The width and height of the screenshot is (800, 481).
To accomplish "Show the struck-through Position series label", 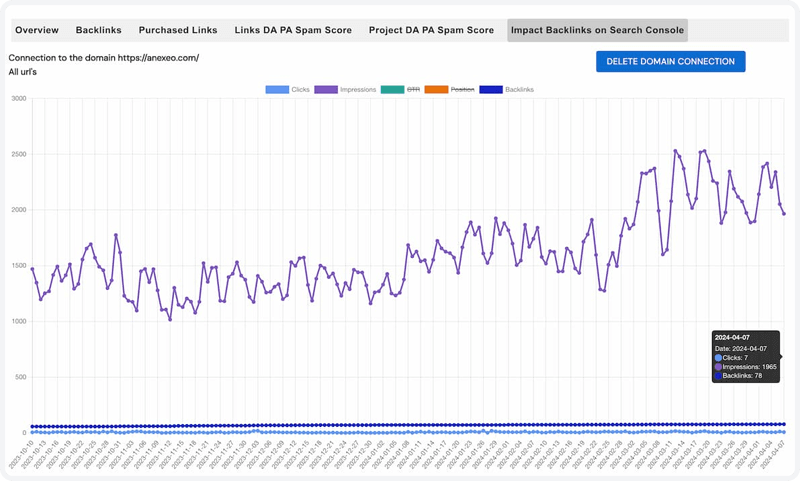I will [x=462, y=89].
